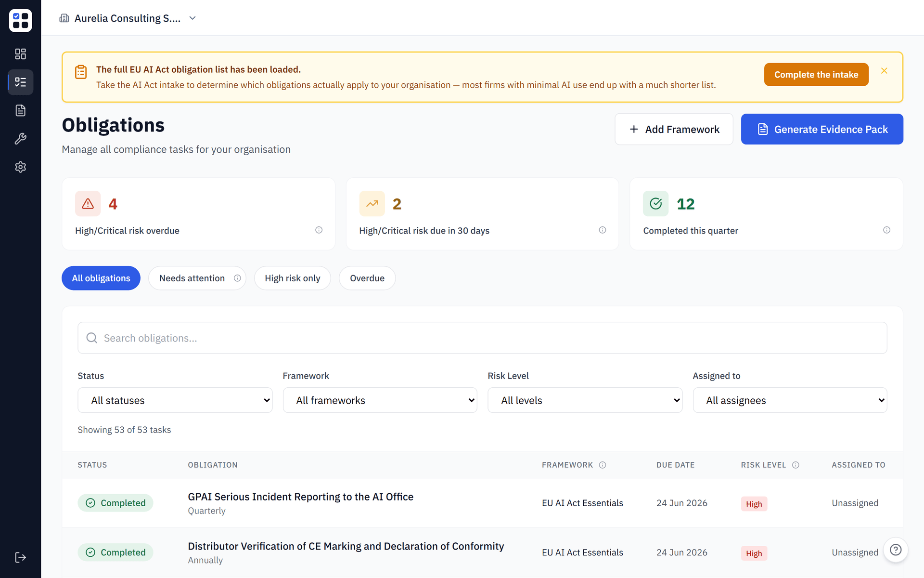The image size is (924, 578).
Task: Open the All assignees dropdown
Action: 790,400
